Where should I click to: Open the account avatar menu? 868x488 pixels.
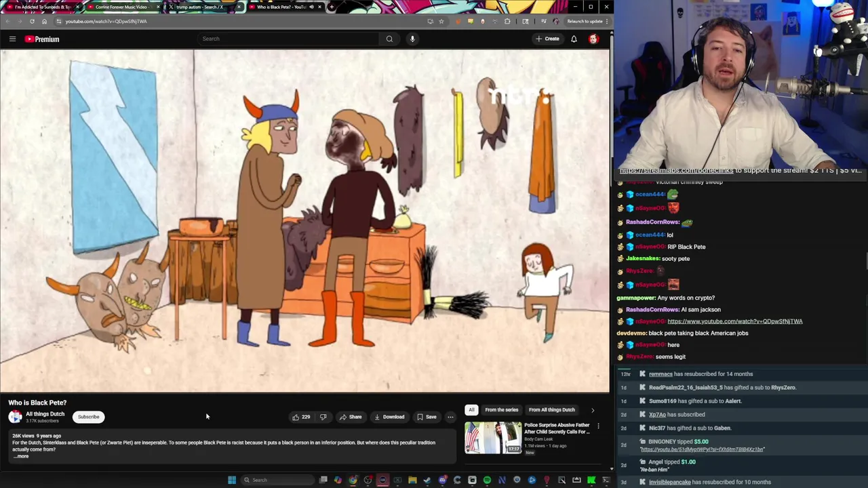click(x=593, y=39)
